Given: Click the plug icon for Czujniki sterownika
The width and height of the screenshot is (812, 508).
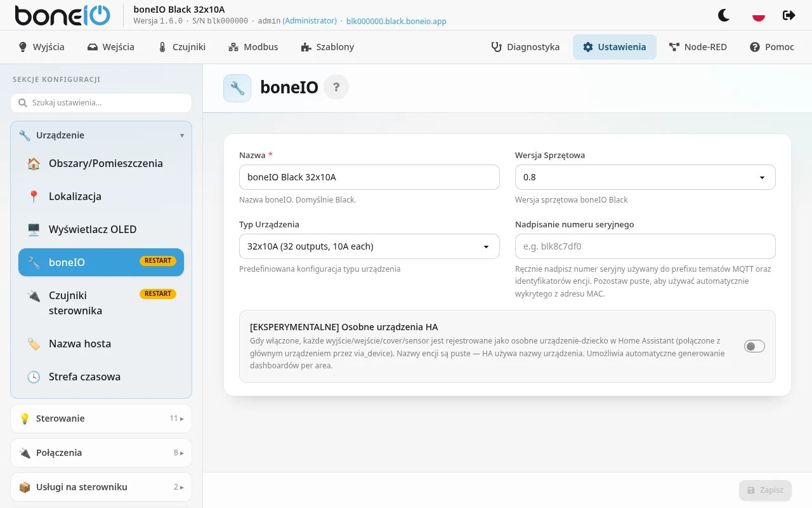Looking at the screenshot, I should [34, 295].
